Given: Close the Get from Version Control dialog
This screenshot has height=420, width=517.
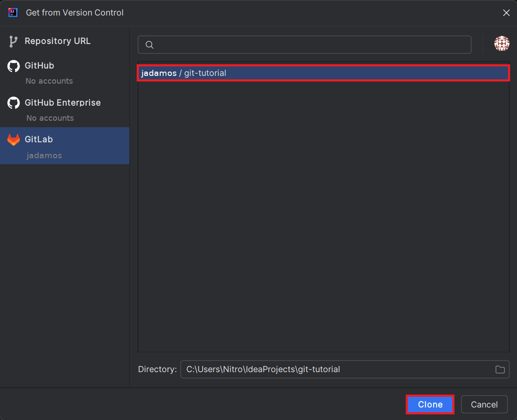Looking at the screenshot, I should click(x=506, y=13).
